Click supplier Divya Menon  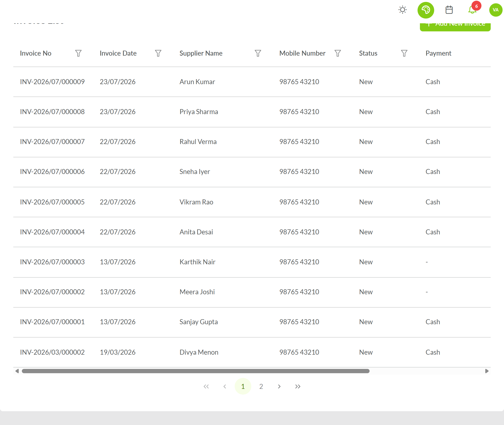tap(199, 352)
